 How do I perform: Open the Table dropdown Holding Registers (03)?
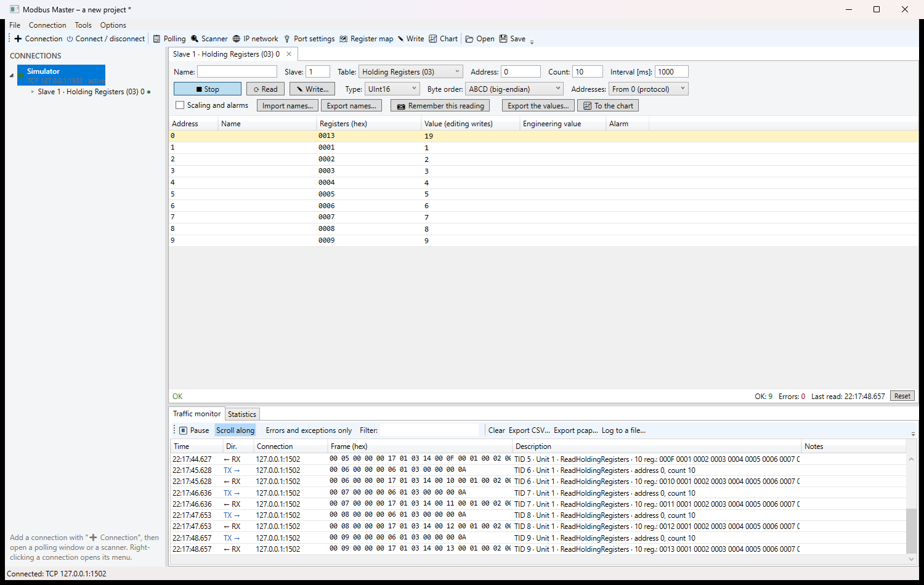pos(411,72)
